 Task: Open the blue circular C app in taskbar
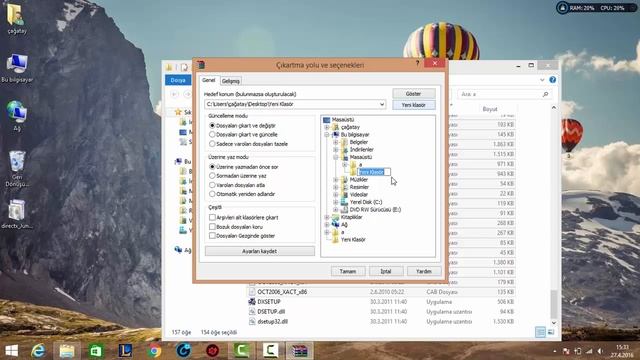point(183,351)
